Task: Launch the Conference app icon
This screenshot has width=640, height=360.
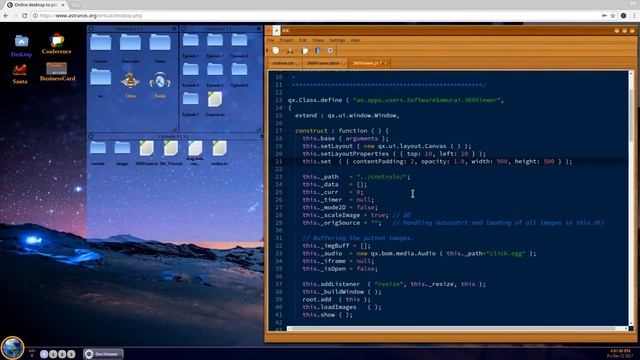Action: [57, 40]
